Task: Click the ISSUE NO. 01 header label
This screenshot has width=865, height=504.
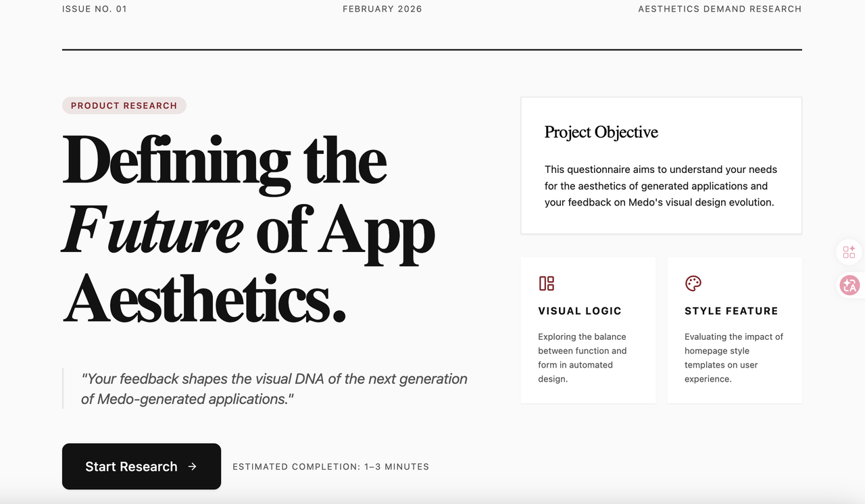Action: [x=94, y=9]
